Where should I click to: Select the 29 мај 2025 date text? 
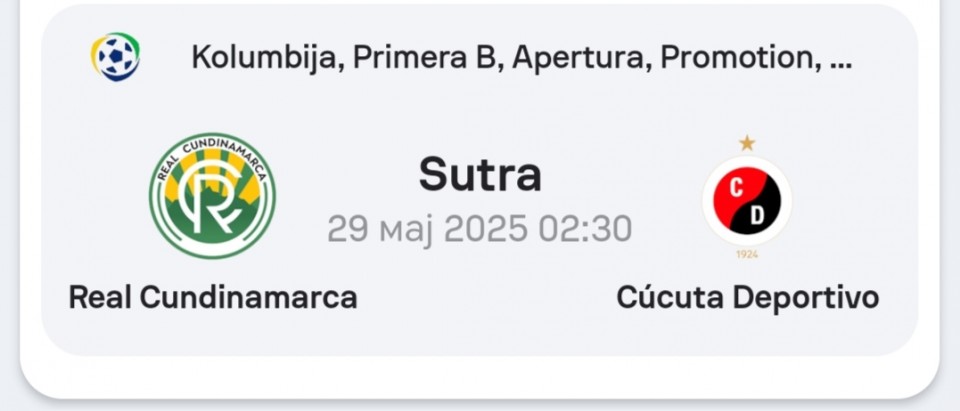click(427, 230)
